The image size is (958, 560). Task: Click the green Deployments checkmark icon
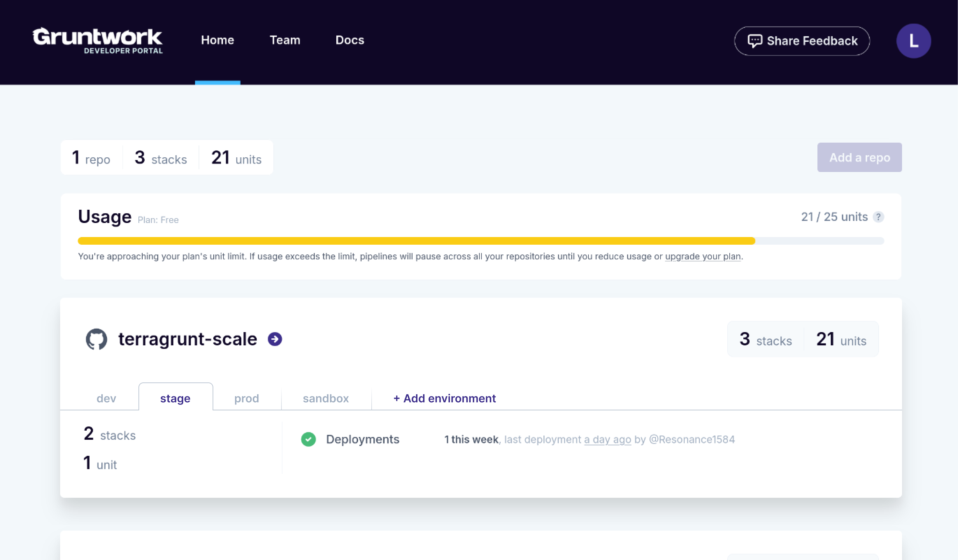(308, 439)
